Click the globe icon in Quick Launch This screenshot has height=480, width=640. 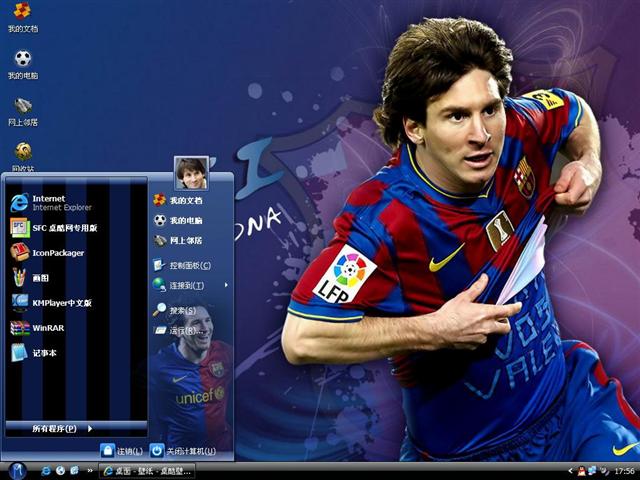(60, 471)
